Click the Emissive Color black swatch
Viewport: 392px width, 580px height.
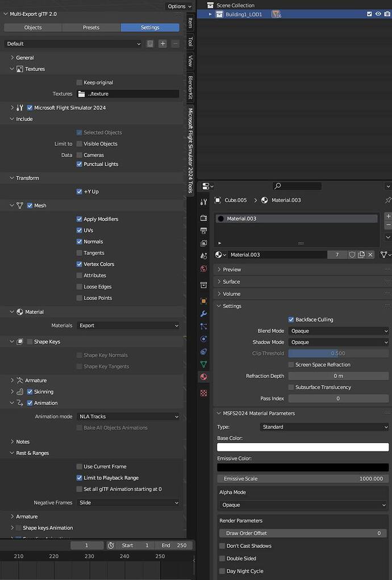point(303,467)
